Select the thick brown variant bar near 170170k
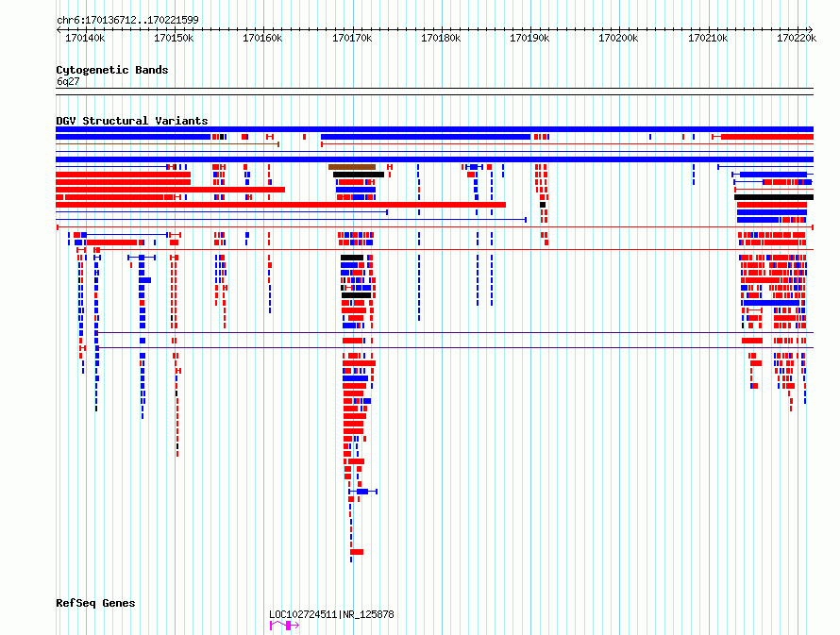This screenshot has width=840, height=635. [x=352, y=167]
